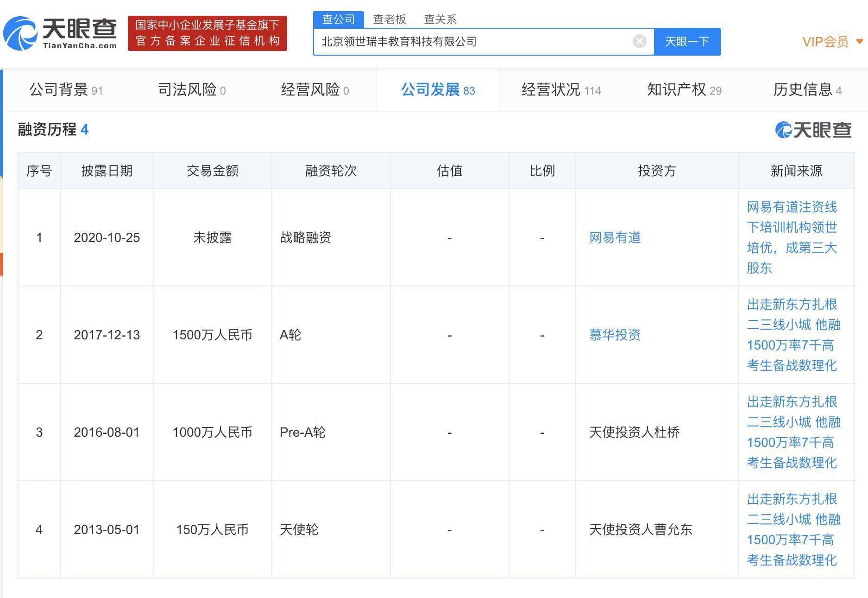Click the 天眼查 watermark logo beside 融资历程

tap(813, 130)
